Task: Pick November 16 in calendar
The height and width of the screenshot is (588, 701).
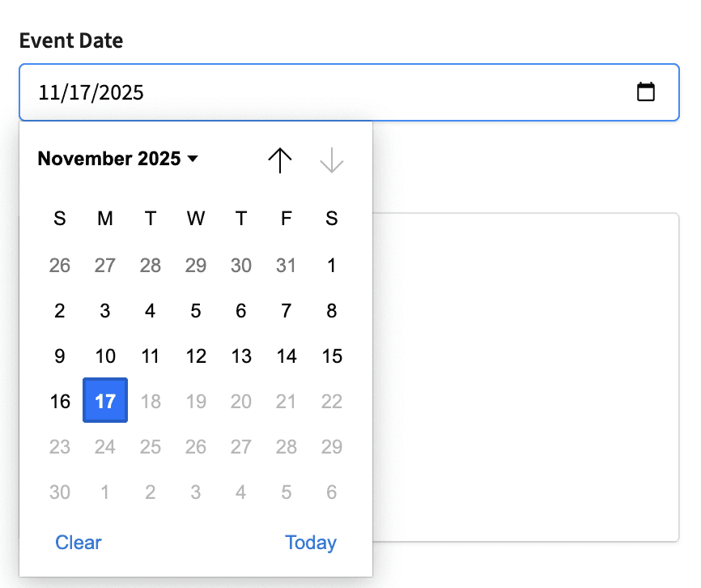Action: click(60, 401)
